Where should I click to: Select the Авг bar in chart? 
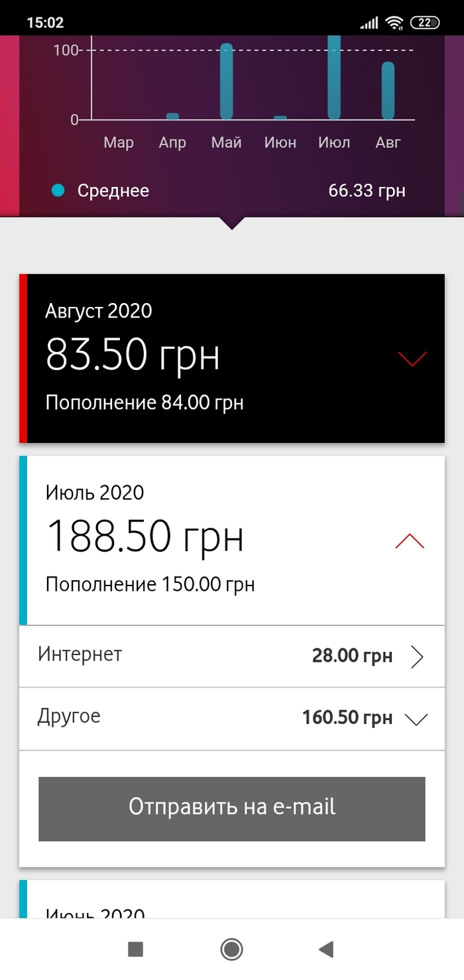[x=388, y=91]
